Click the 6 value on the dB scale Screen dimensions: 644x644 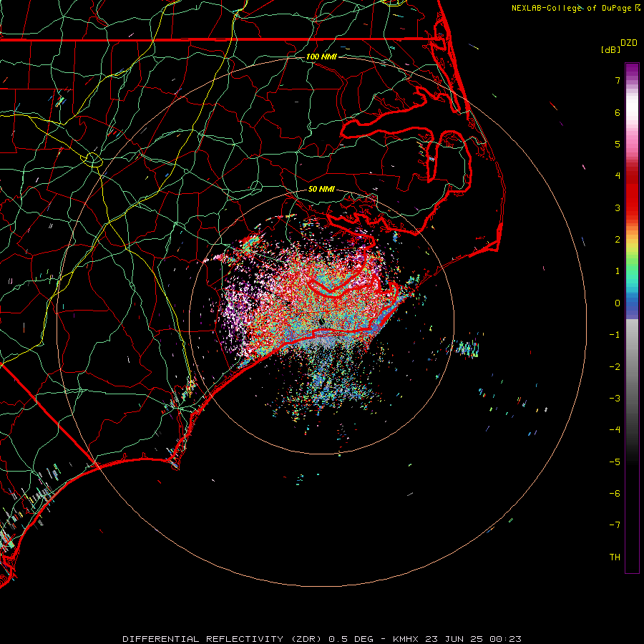click(618, 112)
